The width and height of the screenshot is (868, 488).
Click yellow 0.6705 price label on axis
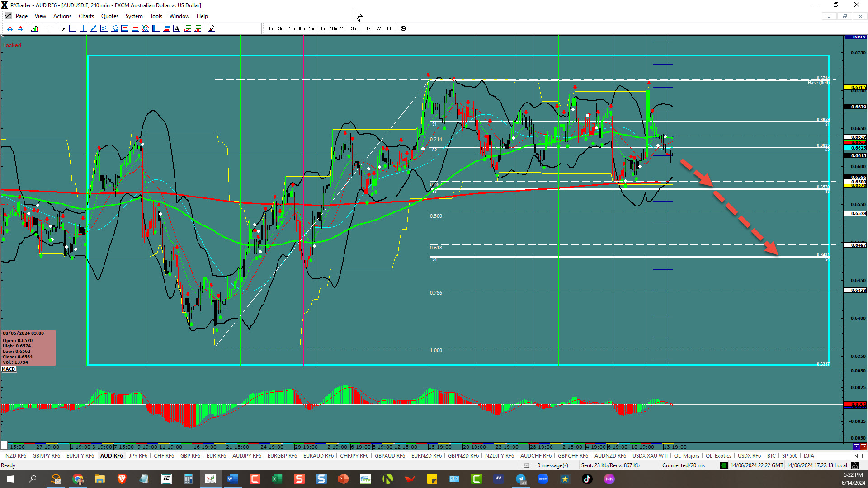[x=855, y=87]
